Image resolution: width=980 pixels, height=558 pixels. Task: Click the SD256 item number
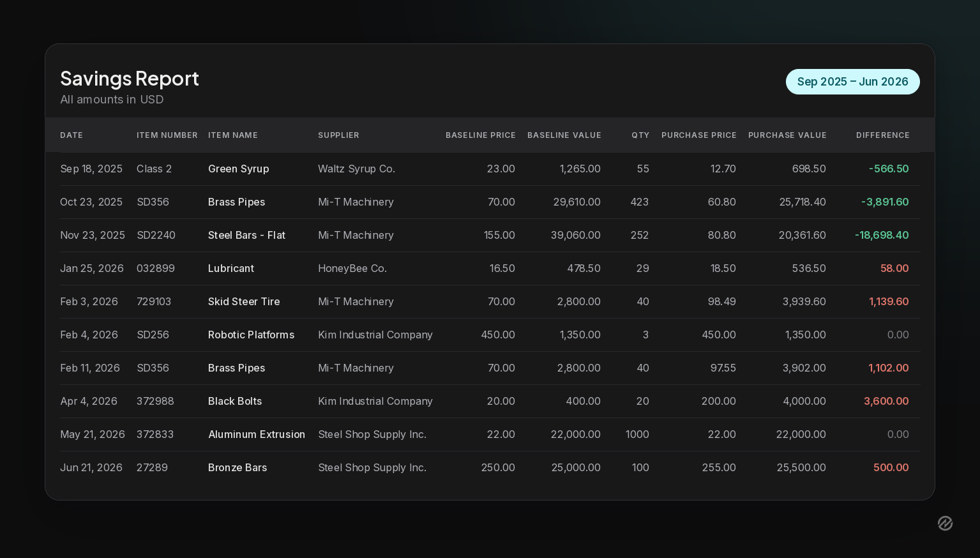(x=153, y=335)
